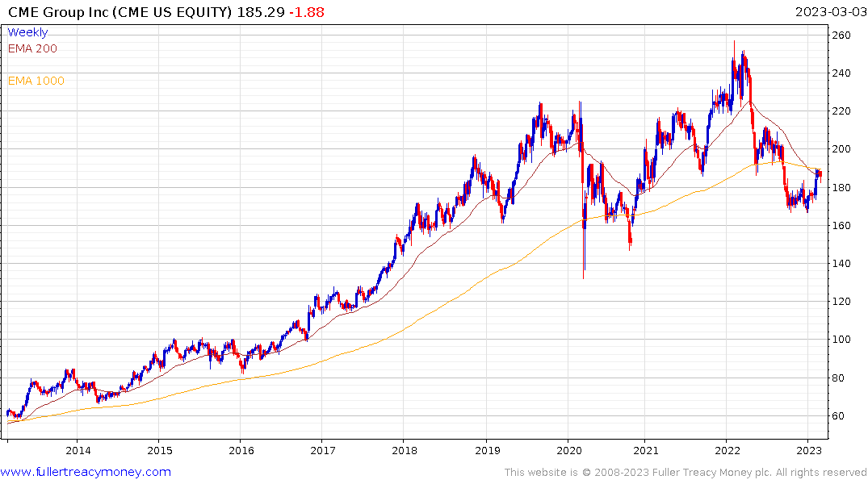Click the 2019 x-axis year label
Screen dimensions: 868x484
point(487,450)
